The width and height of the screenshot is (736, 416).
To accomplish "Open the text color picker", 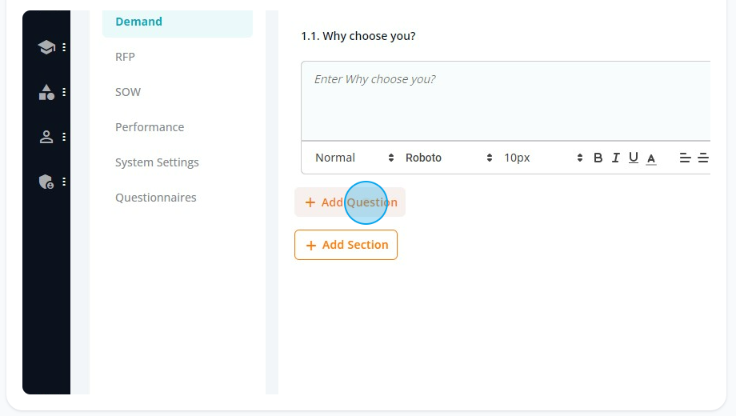I will (651, 159).
